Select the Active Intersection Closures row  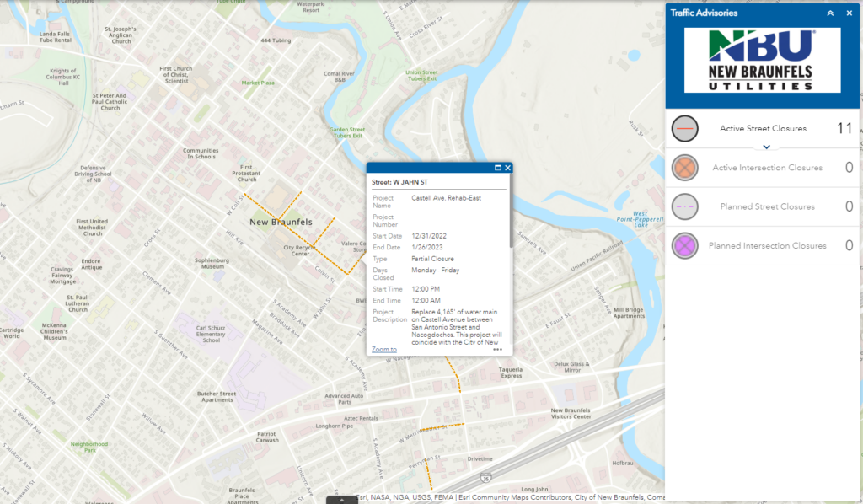(x=762, y=168)
